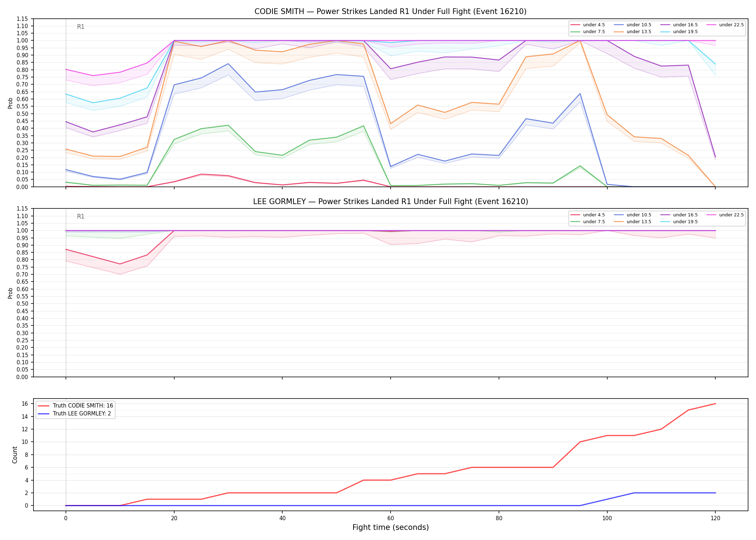Click the '1.15' tick in CODIE SMITH chart
The width and height of the screenshot is (756, 540).
point(22,19)
